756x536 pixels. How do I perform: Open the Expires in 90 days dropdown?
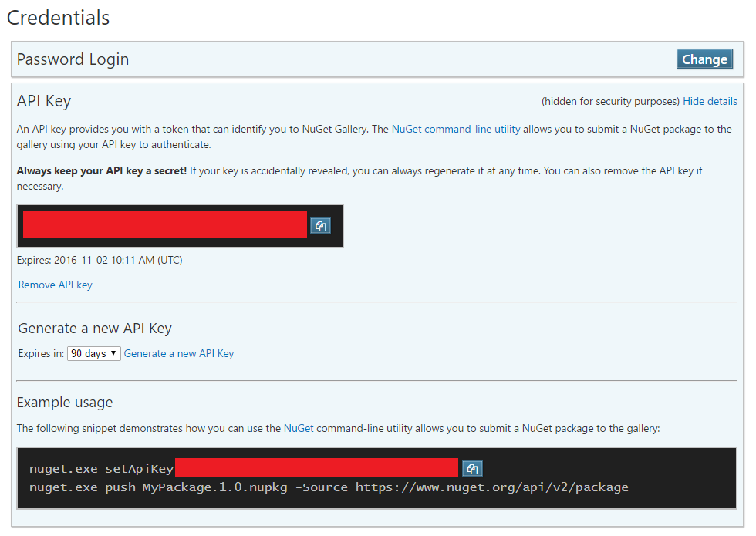pyautogui.click(x=94, y=354)
